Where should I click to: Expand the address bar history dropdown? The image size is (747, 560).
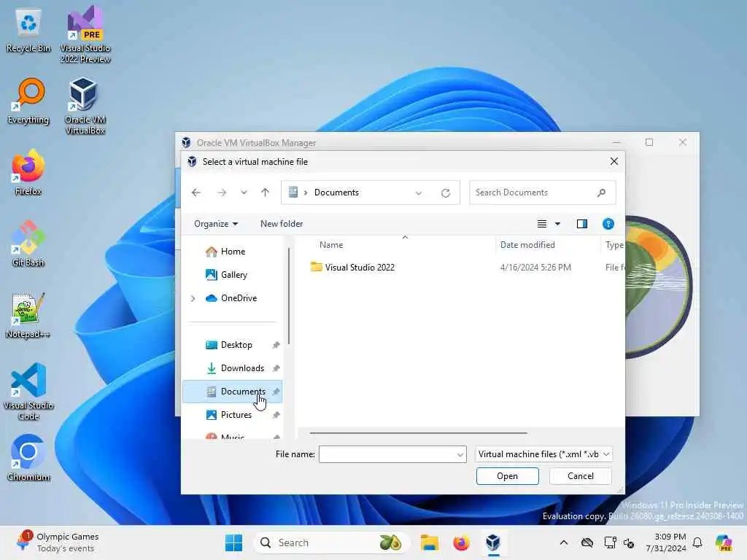tap(418, 192)
